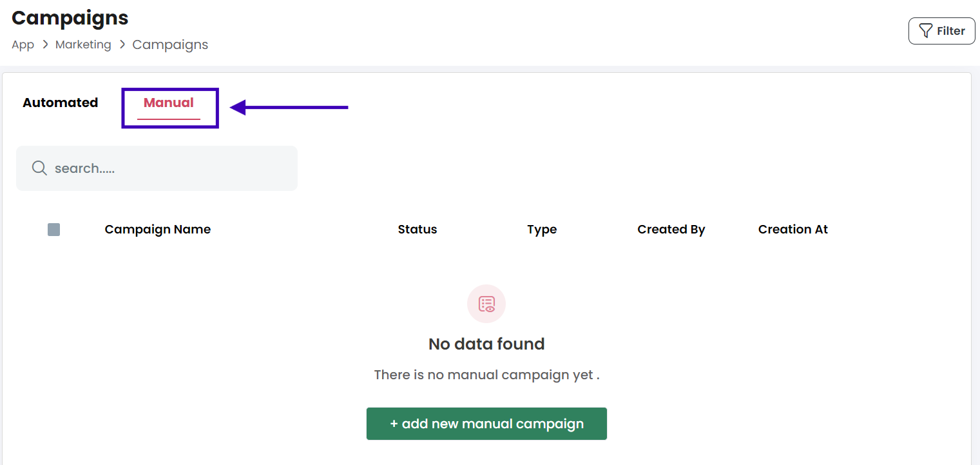Image resolution: width=980 pixels, height=465 pixels.
Task: Click the Created By column header
Action: (x=671, y=230)
